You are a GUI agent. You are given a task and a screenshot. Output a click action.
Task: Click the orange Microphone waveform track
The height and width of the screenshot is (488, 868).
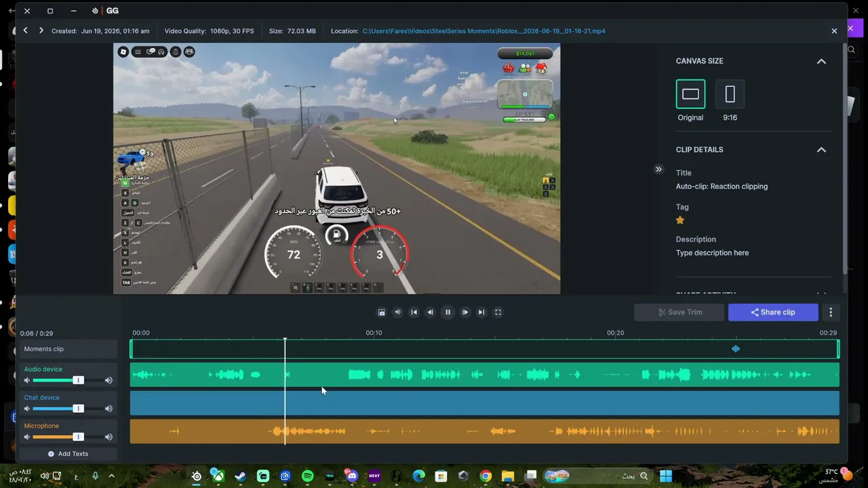[x=485, y=432]
